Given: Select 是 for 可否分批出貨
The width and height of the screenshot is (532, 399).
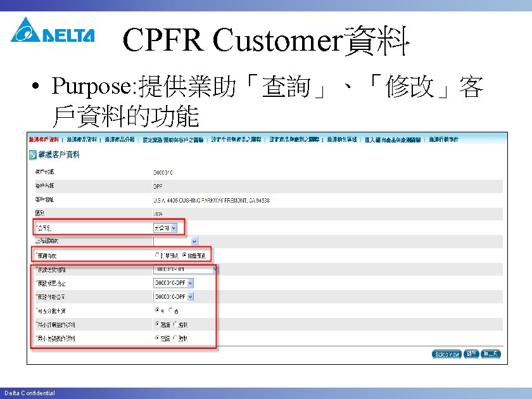Looking at the screenshot, I should tap(157, 310).
